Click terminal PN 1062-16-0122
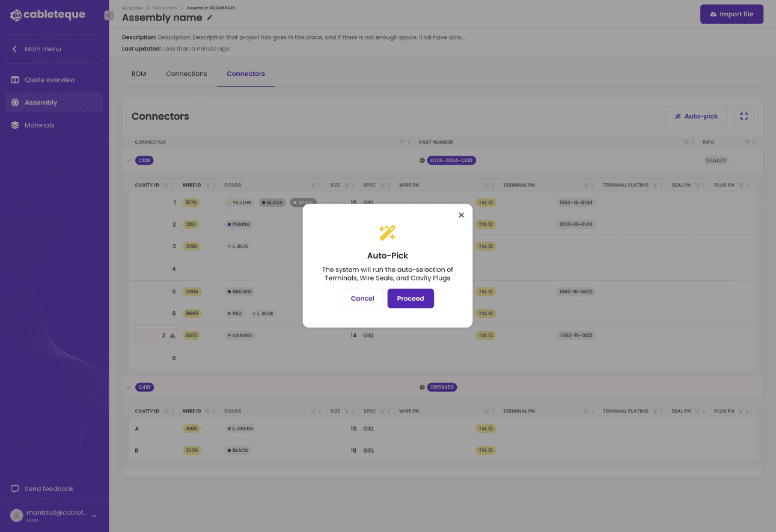 click(x=576, y=335)
